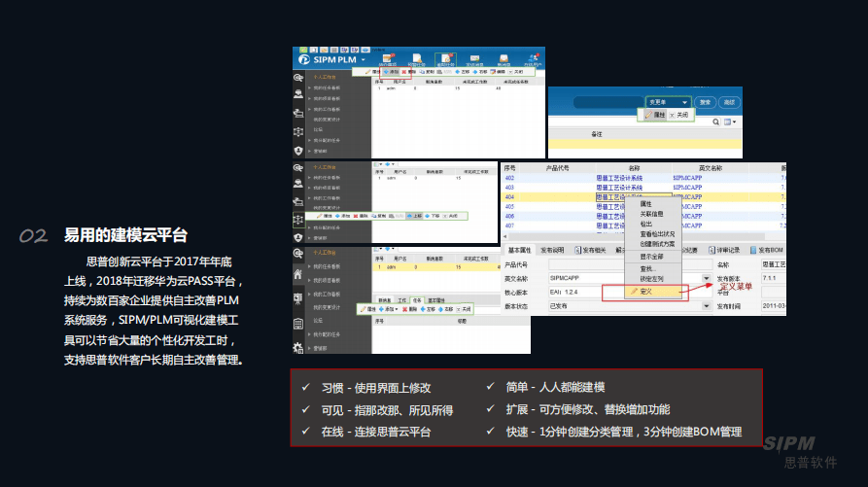
Task: Click 添加 in the top screenshot toolbar
Action: 392,72
